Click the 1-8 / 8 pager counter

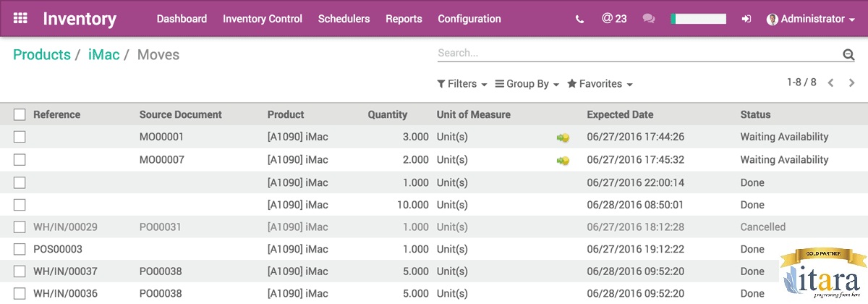[801, 83]
